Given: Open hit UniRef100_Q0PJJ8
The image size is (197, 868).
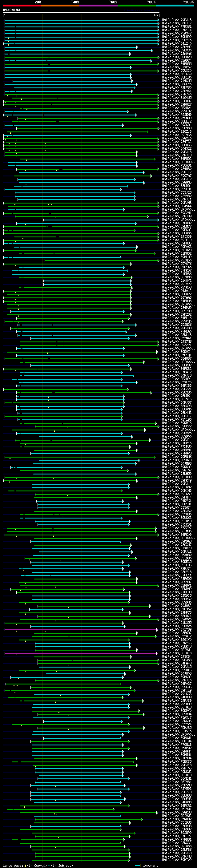Looking at the screenshot, I should [177, 20].
